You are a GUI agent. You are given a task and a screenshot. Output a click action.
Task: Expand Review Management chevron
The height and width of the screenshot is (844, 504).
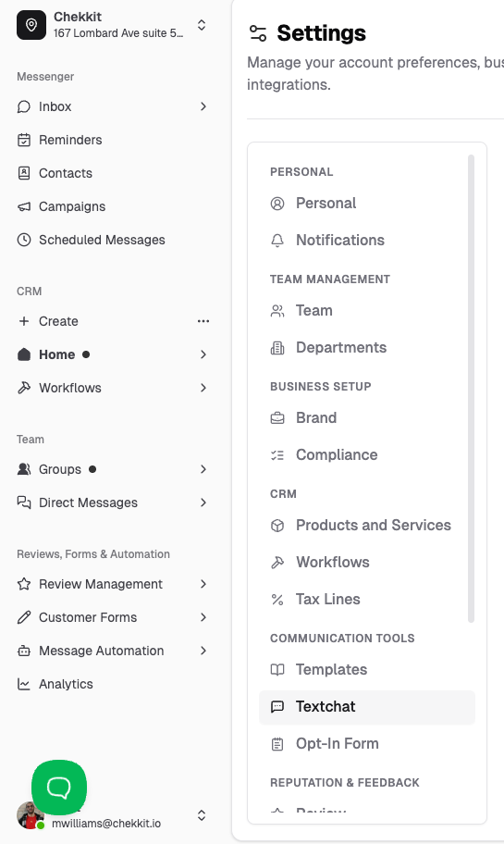point(203,584)
